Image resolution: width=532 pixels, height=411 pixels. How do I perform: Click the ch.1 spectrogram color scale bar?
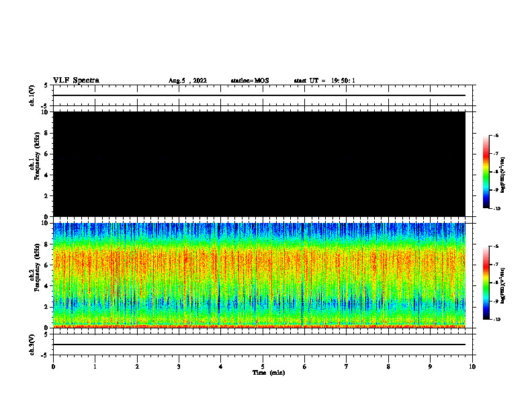(486, 172)
